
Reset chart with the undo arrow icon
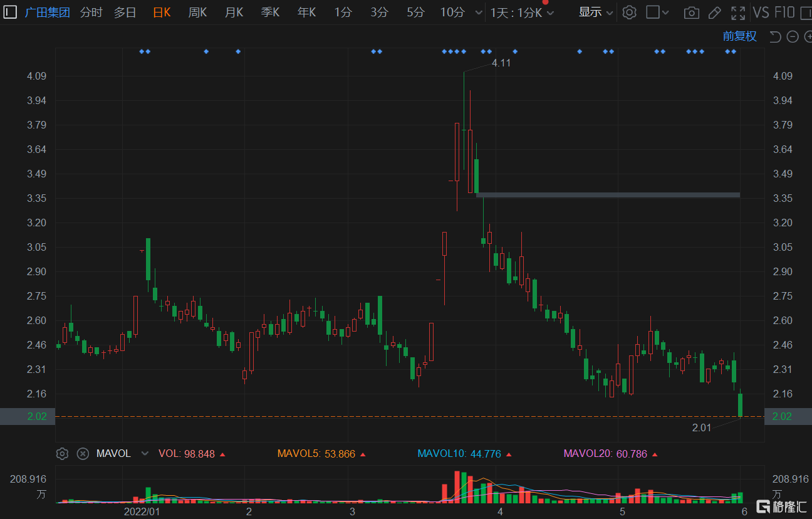coord(775,36)
